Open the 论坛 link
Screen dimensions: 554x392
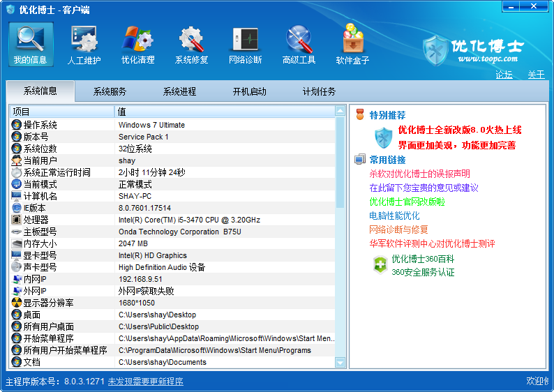pyautogui.click(x=504, y=75)
